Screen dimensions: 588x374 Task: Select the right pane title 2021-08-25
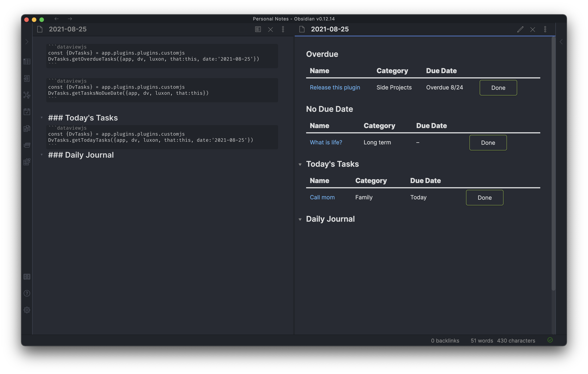[x=330, y=29]
